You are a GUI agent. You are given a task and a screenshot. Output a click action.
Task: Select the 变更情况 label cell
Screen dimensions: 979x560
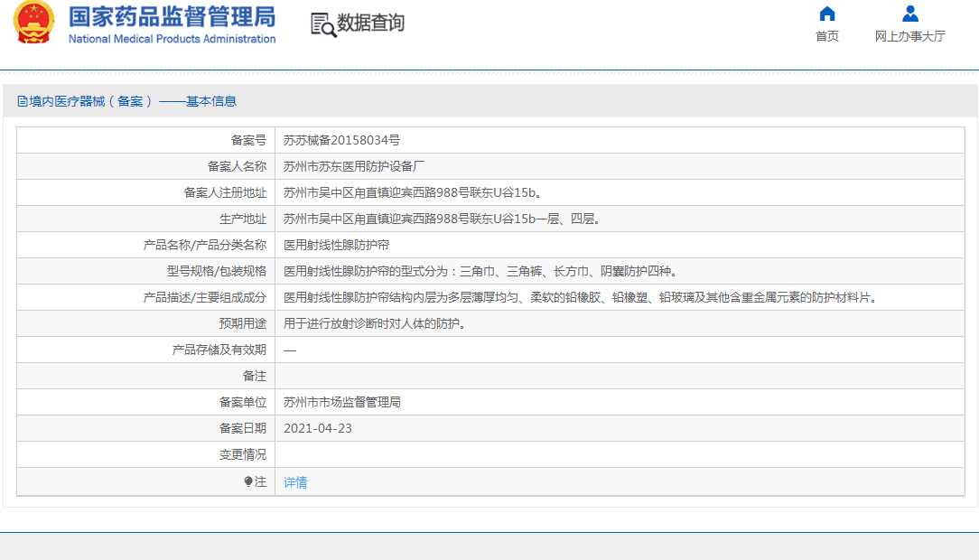coord(146,455)
